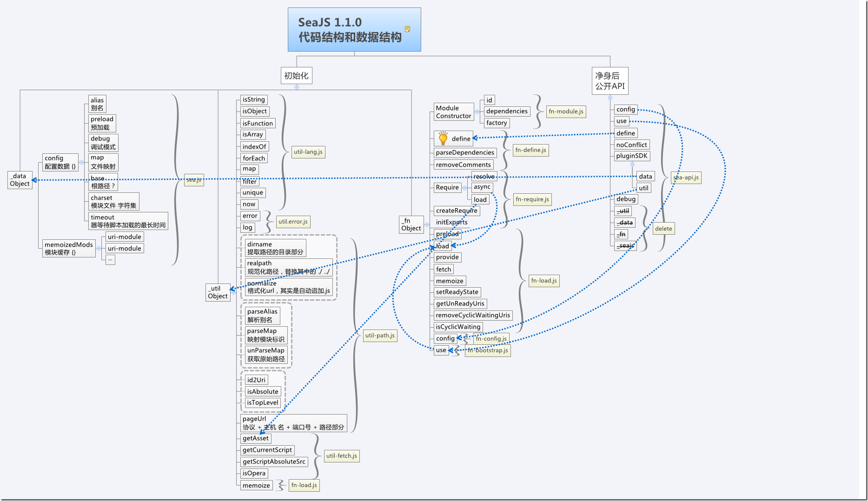Click the fn-module.js label
868x501 pixels.
point(566,112)
